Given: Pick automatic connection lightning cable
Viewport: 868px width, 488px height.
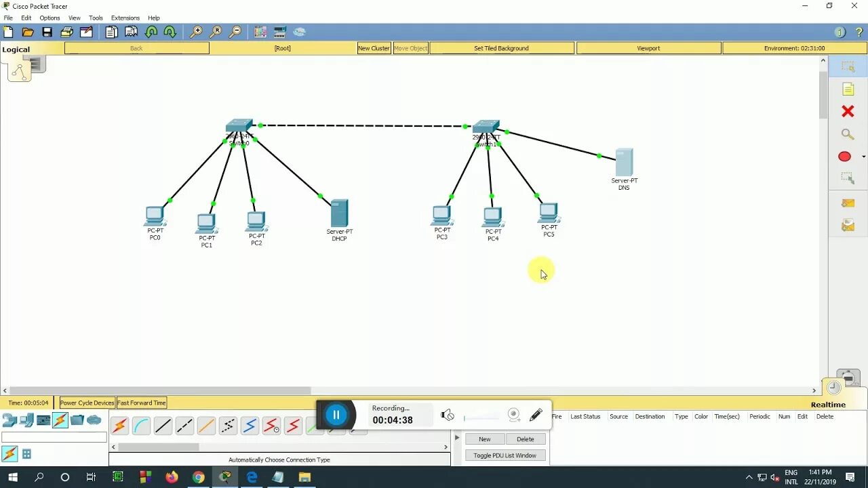Looking at the screenshot, I should [119, 426].
